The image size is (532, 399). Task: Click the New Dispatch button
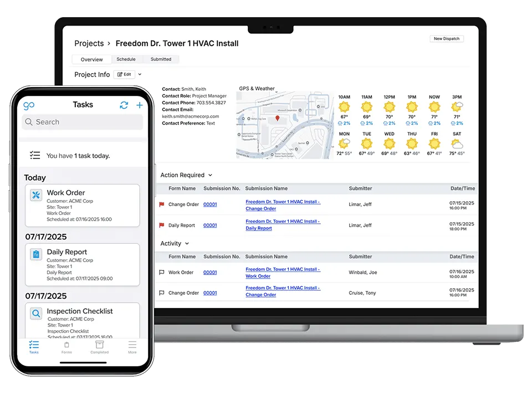pyautogui.click(x=446, y=39)
